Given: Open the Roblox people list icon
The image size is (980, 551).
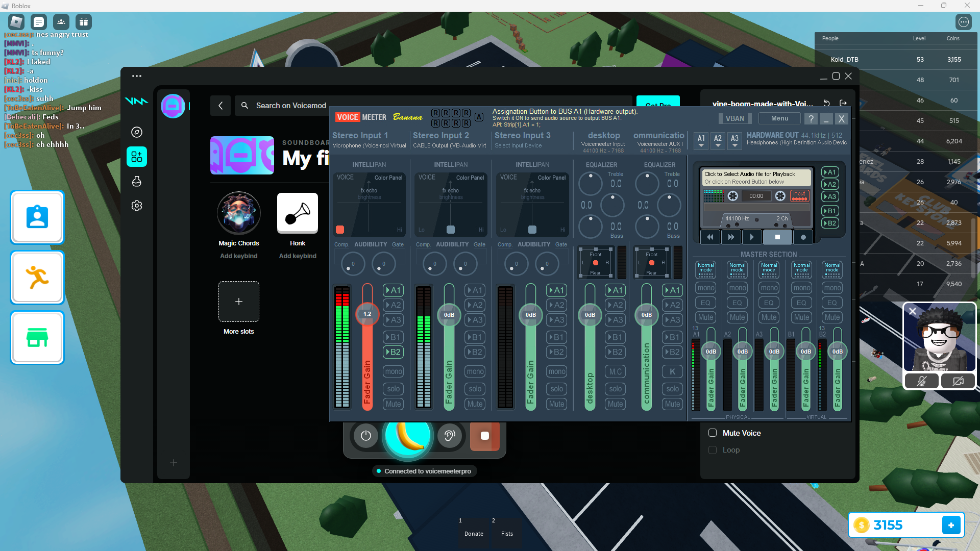Looking at the screenshot, I should pos(61,22).
